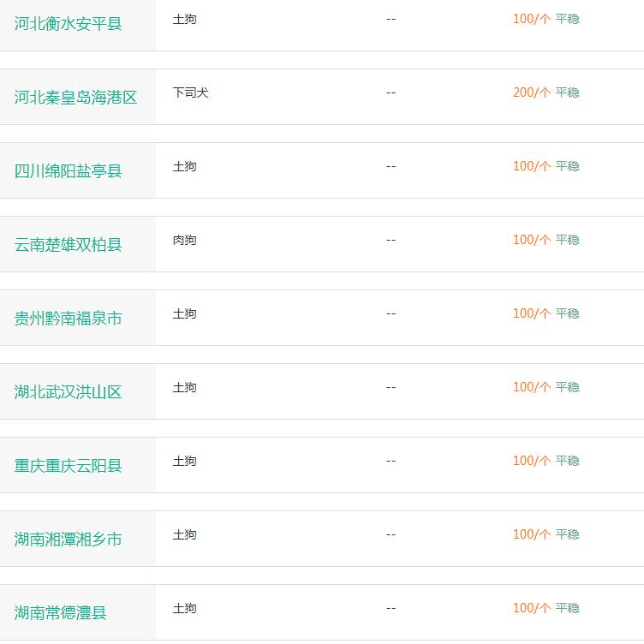Click the 四川绵阳盐亭县 link

point(69,171)
